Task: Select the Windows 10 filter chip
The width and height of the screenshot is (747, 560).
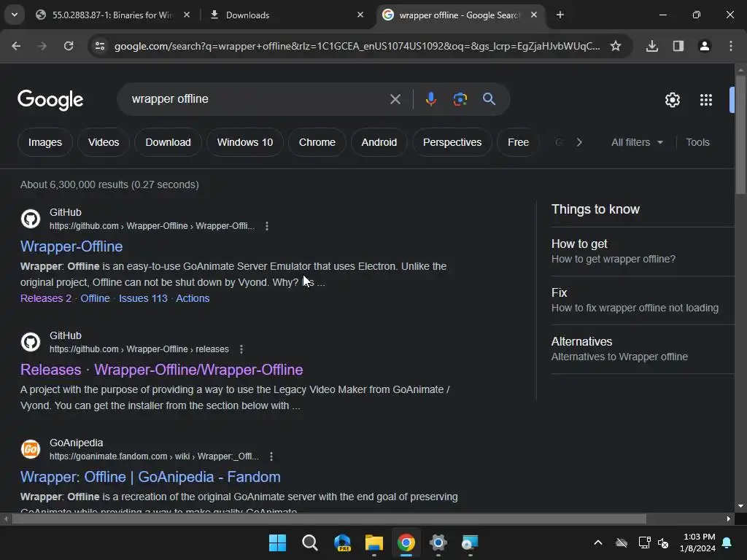Action: 245,142
